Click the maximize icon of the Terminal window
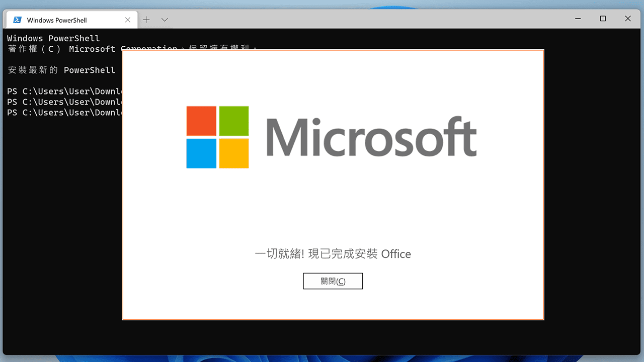644x362 pixels. 602,19
